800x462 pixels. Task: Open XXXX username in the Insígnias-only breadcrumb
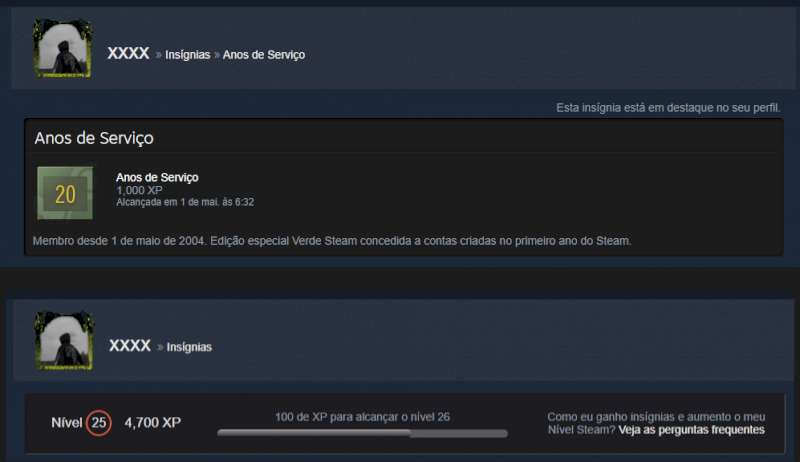(130, 346)
